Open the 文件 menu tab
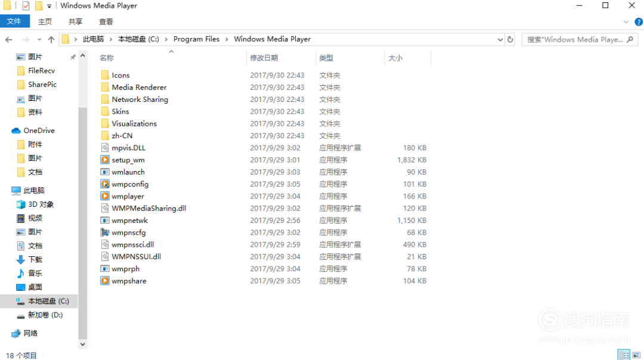Viewport: 644px width, 360px height. 14,21
